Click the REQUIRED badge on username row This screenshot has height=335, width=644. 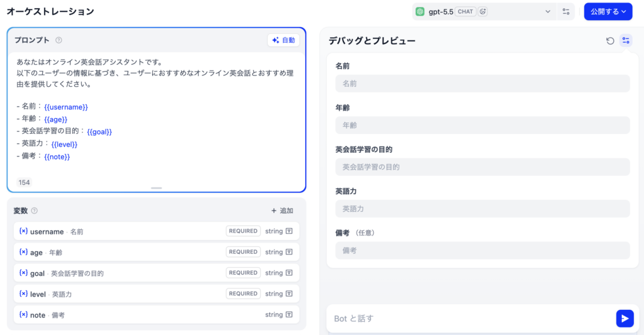243,231
